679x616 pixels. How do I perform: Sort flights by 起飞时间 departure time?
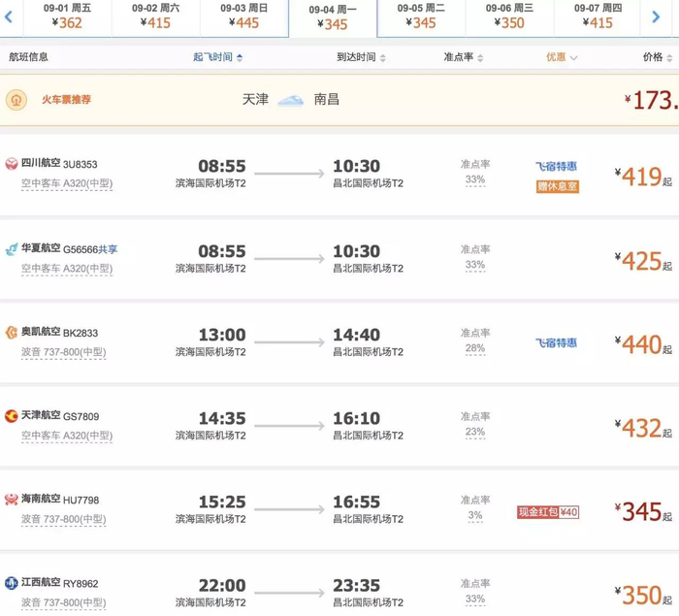click(217, 57)
